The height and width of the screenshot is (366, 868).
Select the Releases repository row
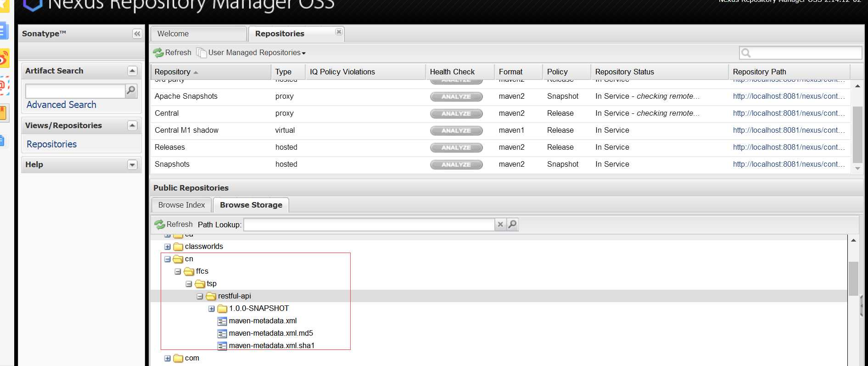(x=501, y=147)
